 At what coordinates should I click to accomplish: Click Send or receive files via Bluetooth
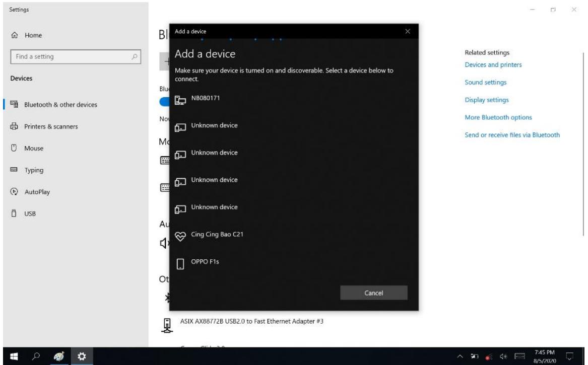click(x=512, y=135)
